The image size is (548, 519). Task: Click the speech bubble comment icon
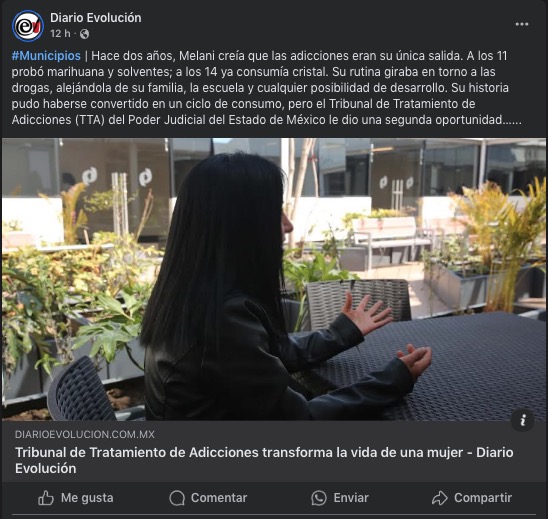pyautogui.click(x=177, y=498)
